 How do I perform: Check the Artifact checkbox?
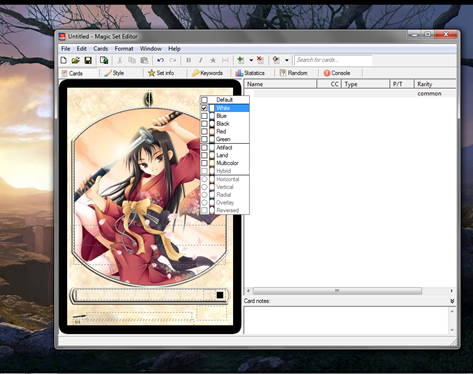click(x=204, y=147)
